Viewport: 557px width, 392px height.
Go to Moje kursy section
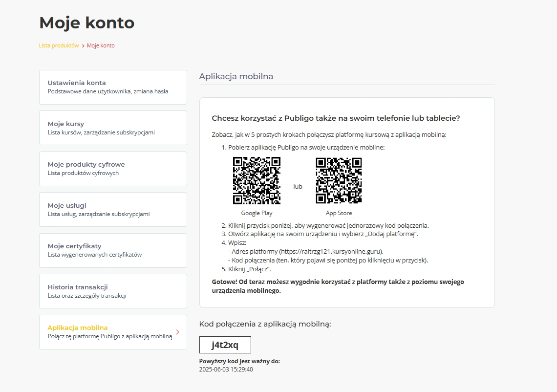(113, 128)
